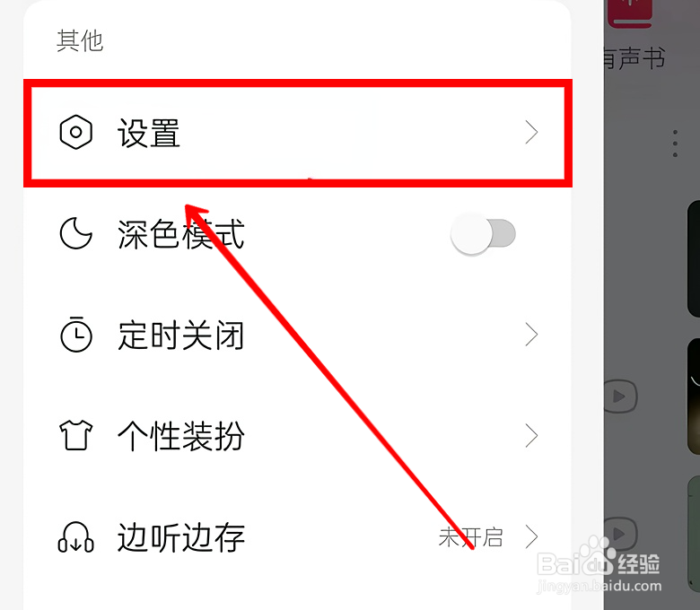Open the hexagon Settings icon

(76, 132)
